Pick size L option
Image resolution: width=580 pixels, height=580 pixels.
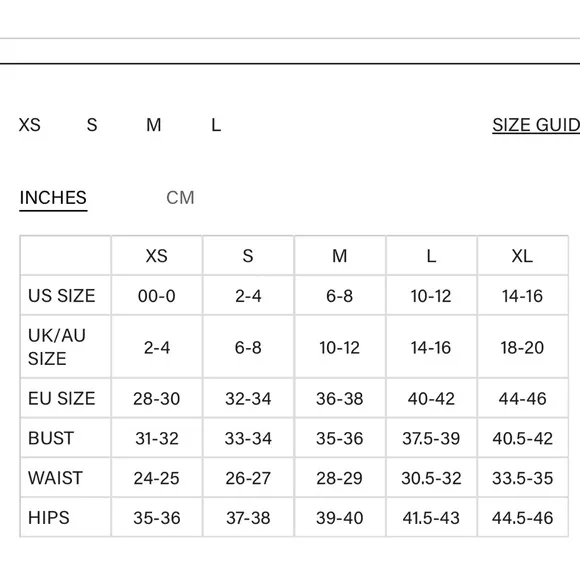[216, 125]
